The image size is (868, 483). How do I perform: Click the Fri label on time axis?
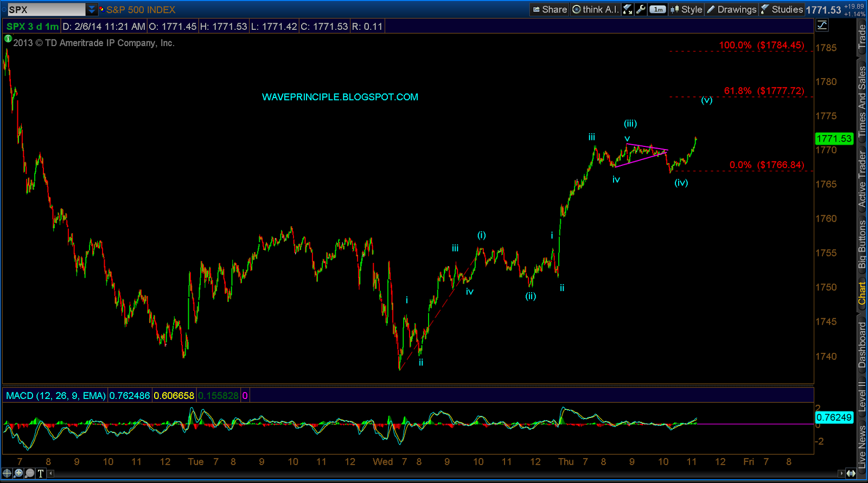pyautogui.click(x=749, y=462)
